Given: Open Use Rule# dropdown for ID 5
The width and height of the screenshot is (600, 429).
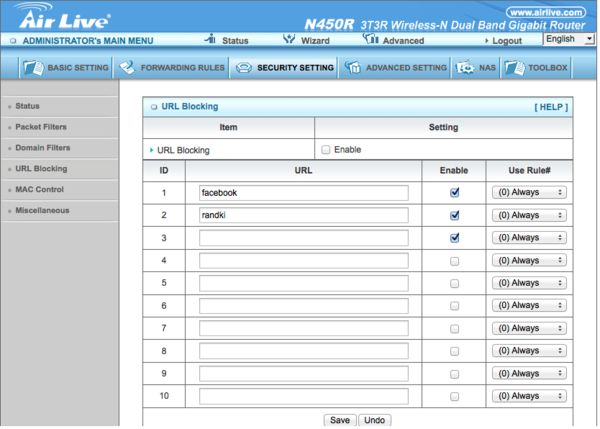Looking at the screenshot, I should tap(529, 283).
